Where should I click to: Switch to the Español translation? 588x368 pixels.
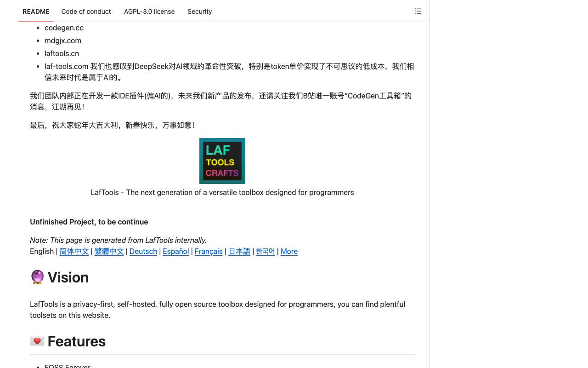(176, 251)
